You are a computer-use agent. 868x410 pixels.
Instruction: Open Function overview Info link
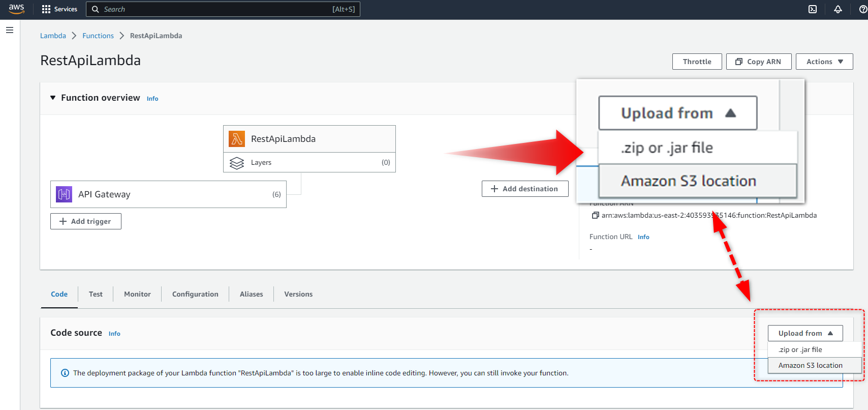[x=152, y=99]
